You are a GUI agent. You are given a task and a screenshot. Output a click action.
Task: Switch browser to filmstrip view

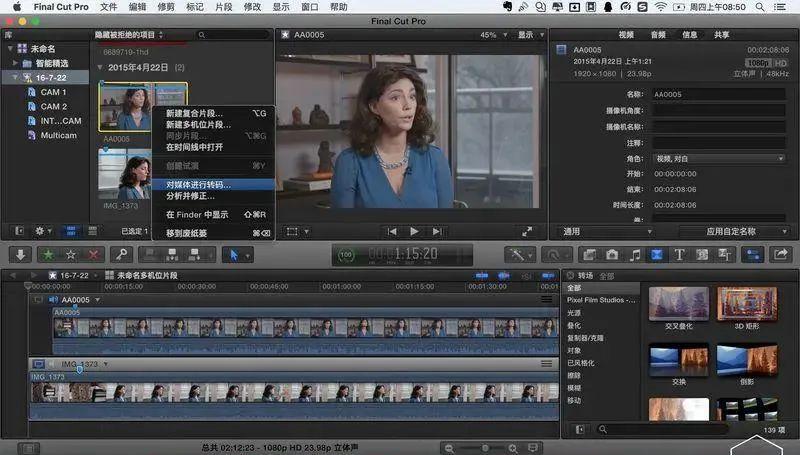[x=71, y=231]
